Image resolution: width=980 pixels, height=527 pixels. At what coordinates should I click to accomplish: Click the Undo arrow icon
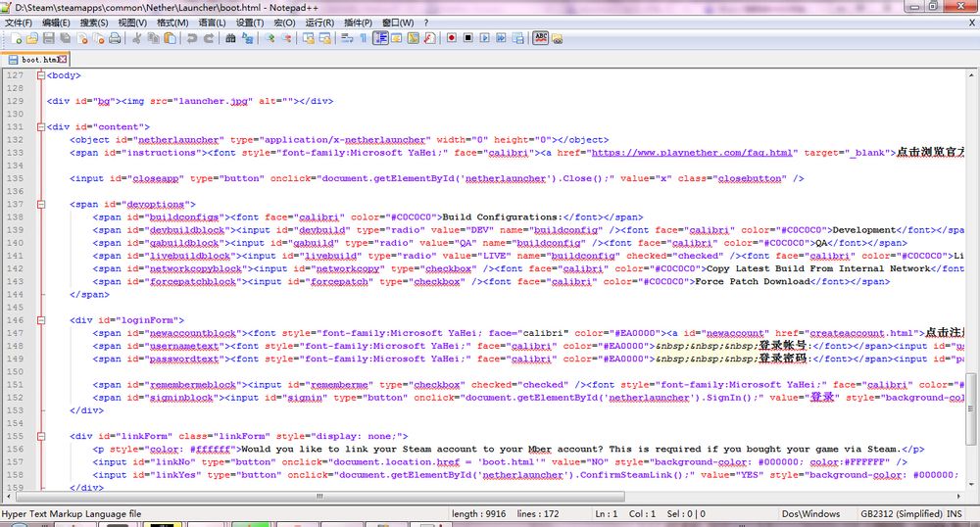[x=192, y=39]
